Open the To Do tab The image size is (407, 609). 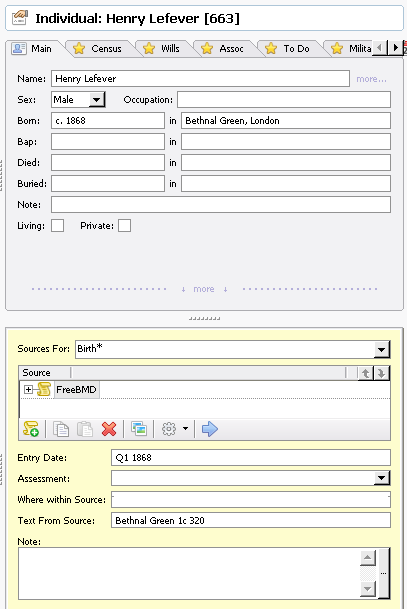click(x=288, y=49)
